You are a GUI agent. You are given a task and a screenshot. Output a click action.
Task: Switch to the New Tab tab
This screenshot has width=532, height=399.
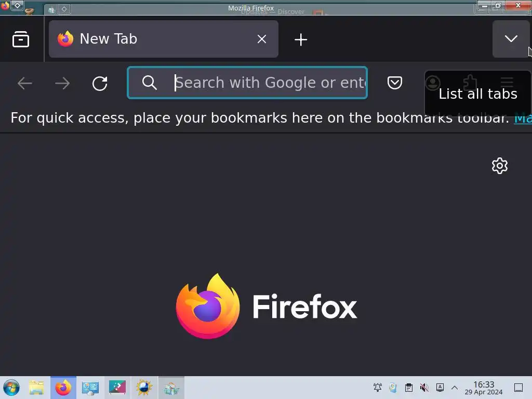point(164,39)
